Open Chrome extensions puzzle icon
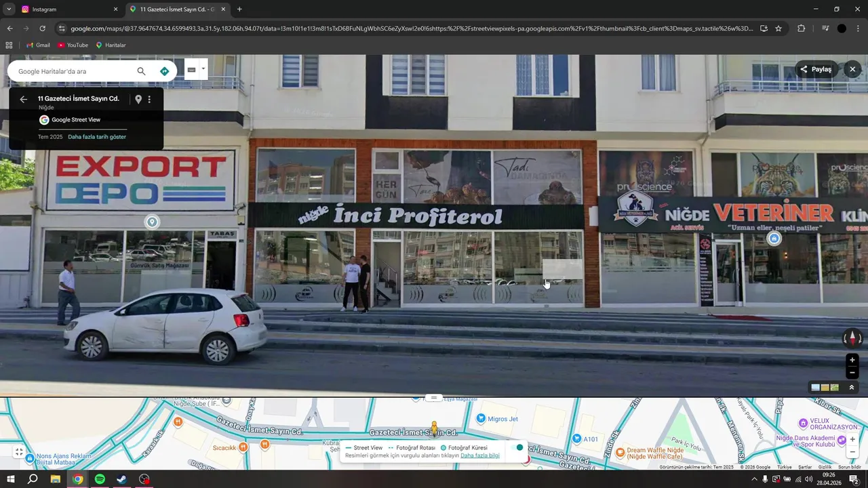 [802, 28]
